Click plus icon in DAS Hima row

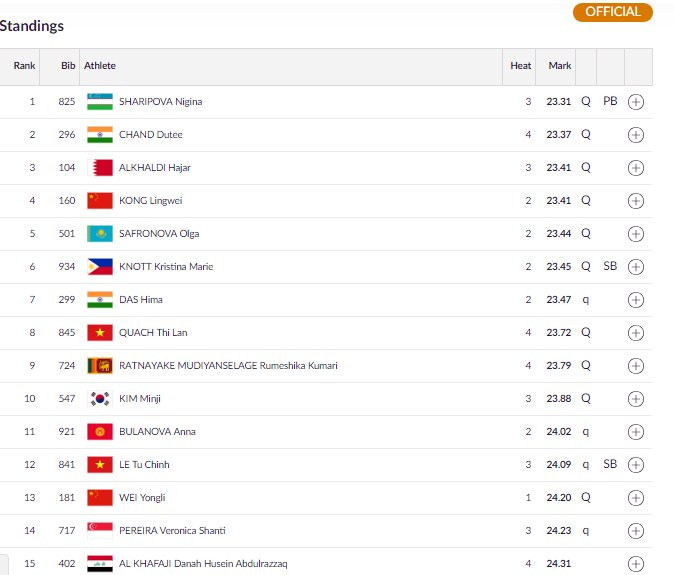635,300
